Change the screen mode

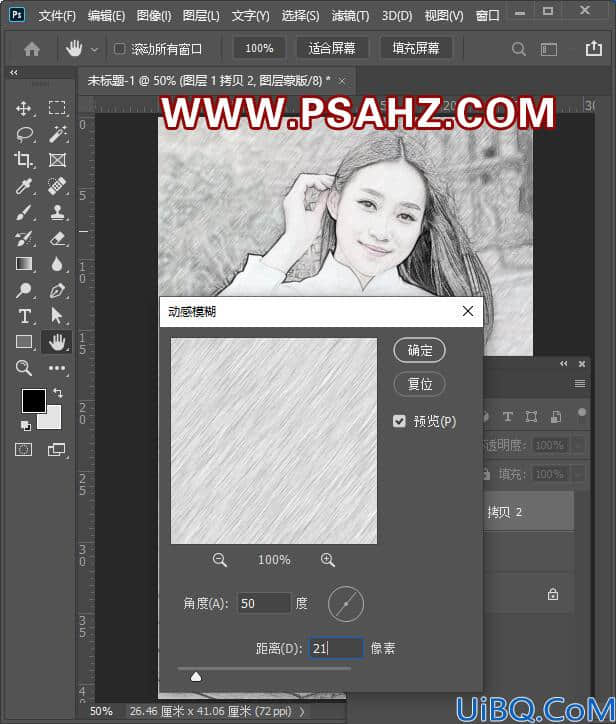coord(57,449)
